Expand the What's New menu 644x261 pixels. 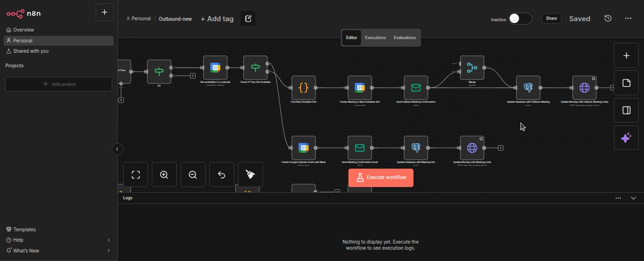click(x=58, y=251)
